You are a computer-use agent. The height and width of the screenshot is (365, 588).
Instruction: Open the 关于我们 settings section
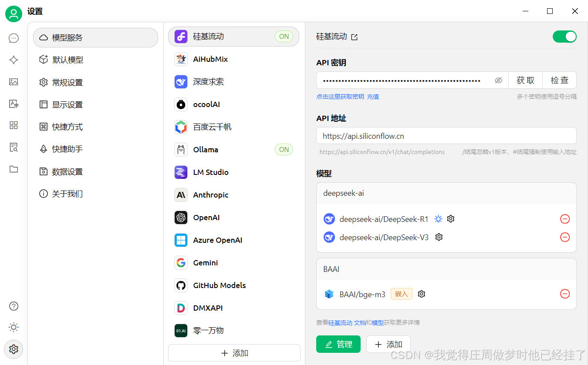(95, 194)
